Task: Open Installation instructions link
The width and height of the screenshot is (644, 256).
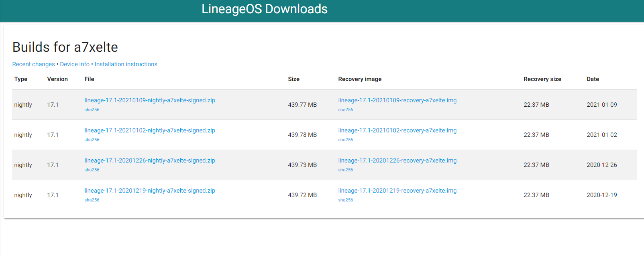Action: (126, 64)
